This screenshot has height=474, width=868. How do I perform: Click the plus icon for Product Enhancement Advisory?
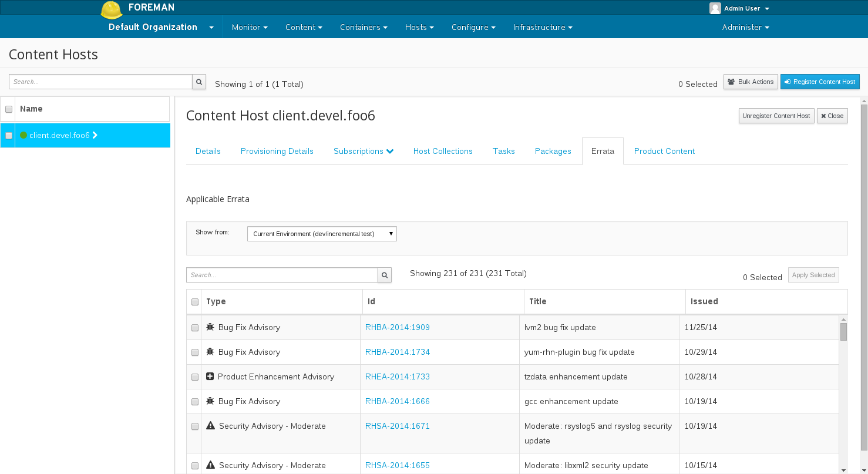[210, 376]
